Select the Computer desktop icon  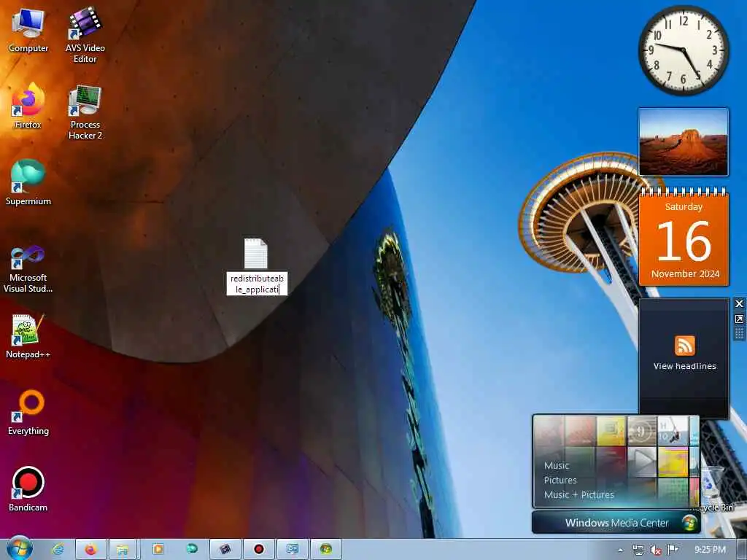tap(28, 31)
